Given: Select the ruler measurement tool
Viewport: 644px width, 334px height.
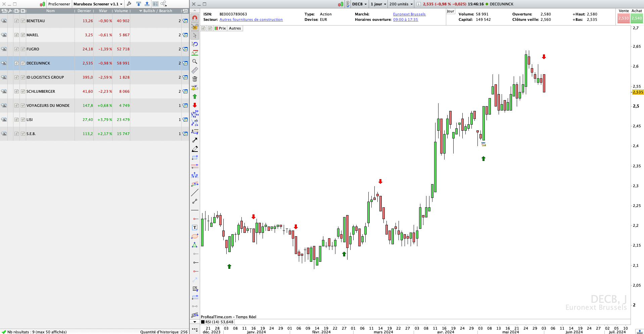Looking at the screenshot, I should pyautogui.click(x=195, y=70).
